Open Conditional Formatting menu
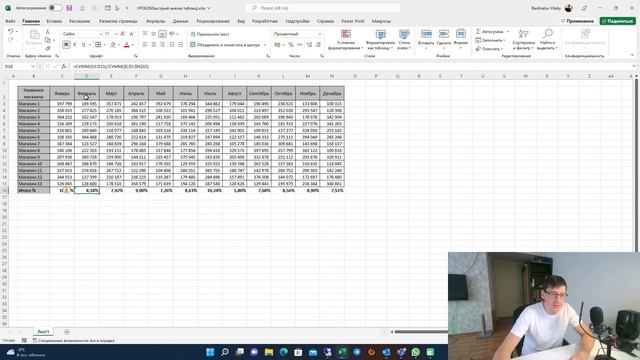 [346, 40]
